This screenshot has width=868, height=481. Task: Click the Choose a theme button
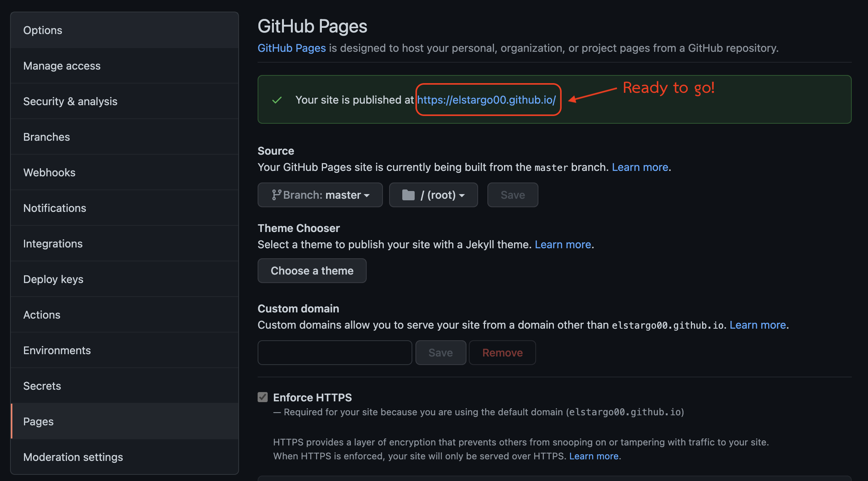click(x=312, y=271)
